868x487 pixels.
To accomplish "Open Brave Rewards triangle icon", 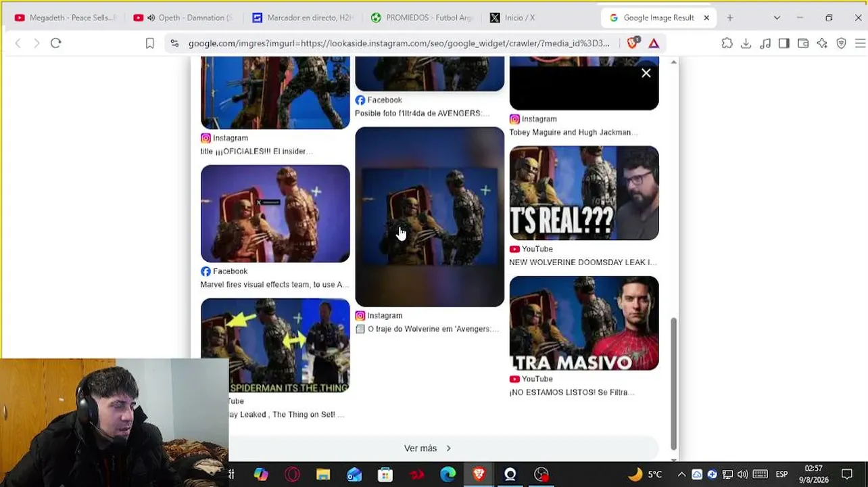I will tap(654, 43).
